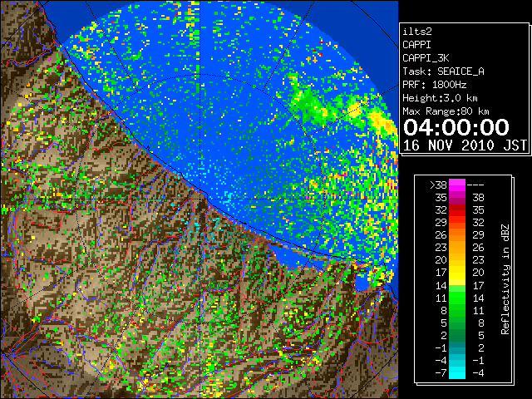The width and height of the screenshot is (532, 399).
Task: Select the 'CAPPI_3K' product text
Action: (426, 58)
